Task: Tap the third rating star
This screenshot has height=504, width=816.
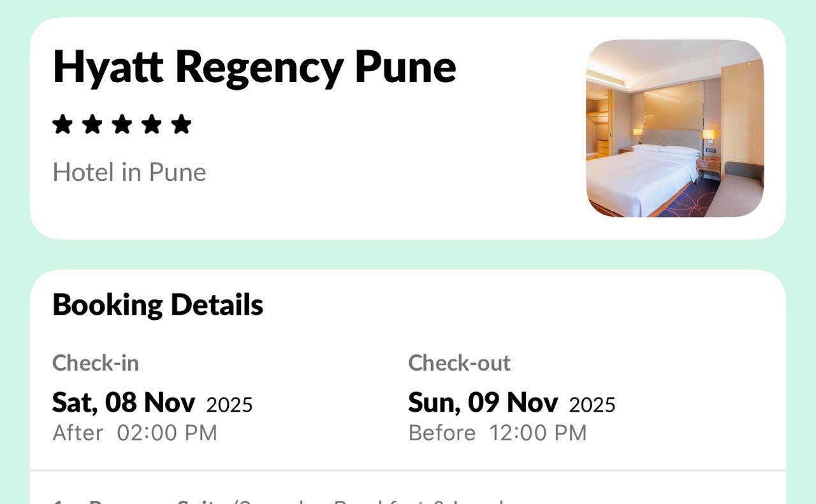Action: (x=122, y=124)
